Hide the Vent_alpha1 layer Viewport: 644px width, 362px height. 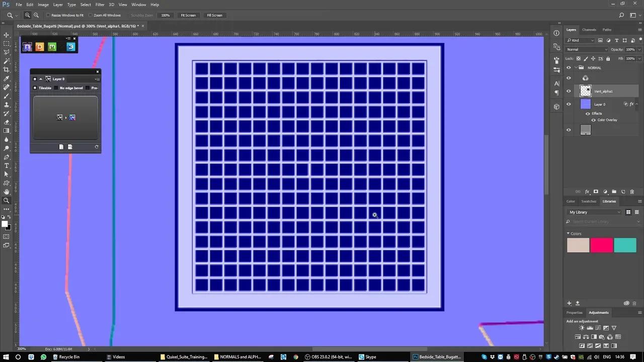coord(569,91)
